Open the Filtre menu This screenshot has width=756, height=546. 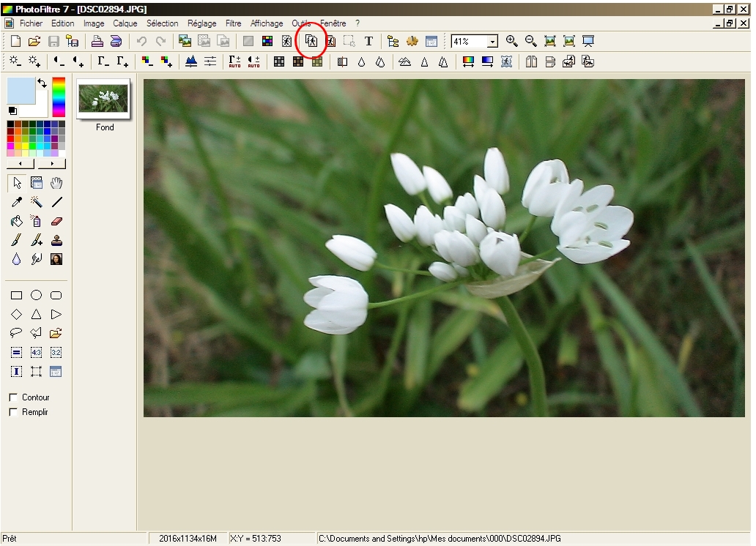click(x=233, y=23)
